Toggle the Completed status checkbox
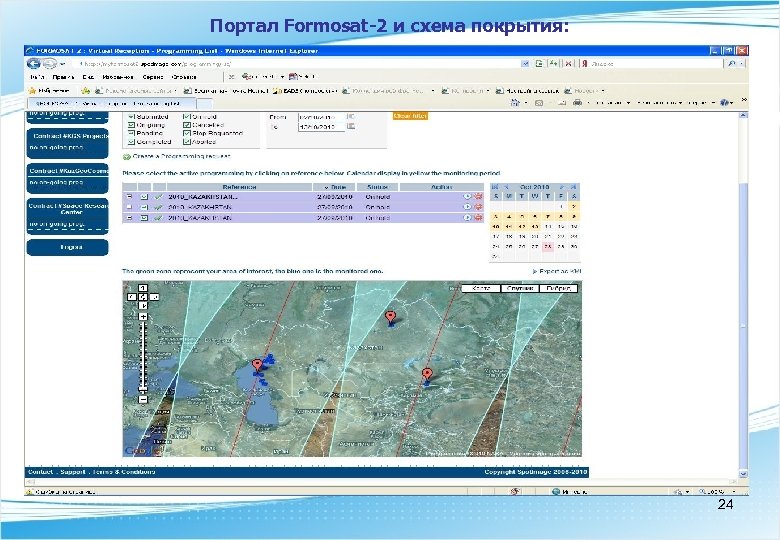Image resolution: width=780 pixels, height=540 pixels. 131,142
